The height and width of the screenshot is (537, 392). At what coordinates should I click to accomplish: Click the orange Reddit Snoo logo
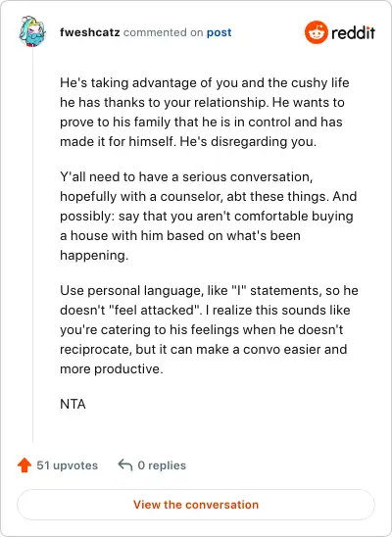coord(317,32)
